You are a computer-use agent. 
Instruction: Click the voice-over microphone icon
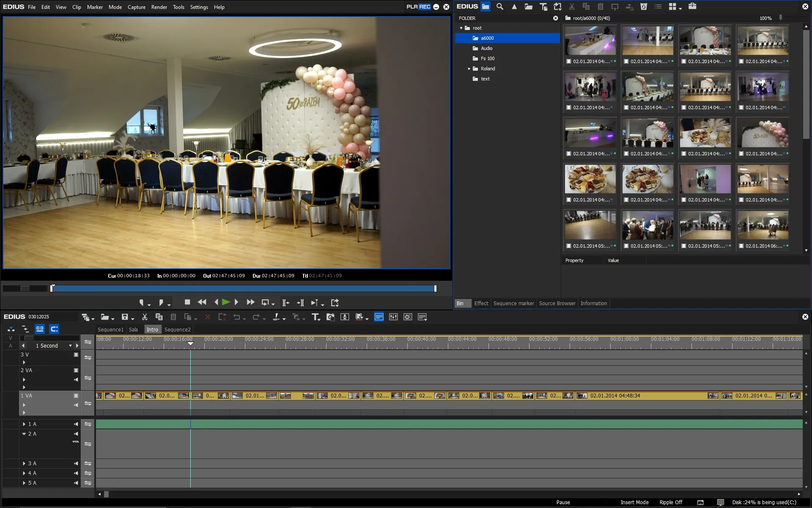345,317
